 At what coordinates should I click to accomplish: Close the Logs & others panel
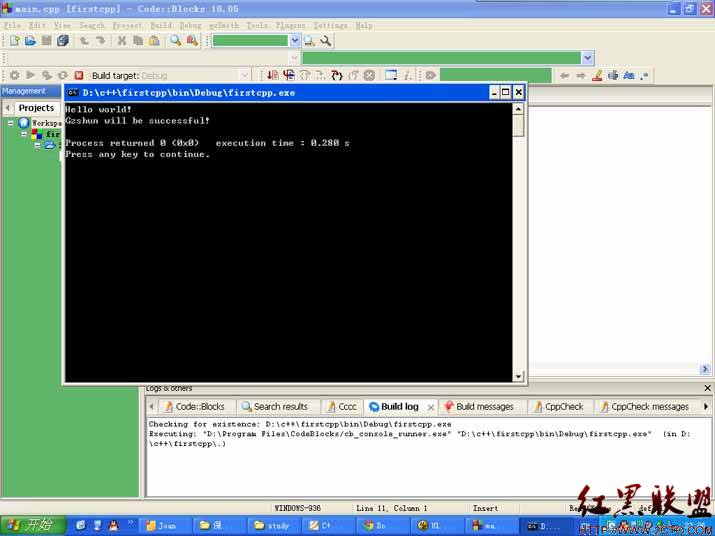click(x=707, y=388)
